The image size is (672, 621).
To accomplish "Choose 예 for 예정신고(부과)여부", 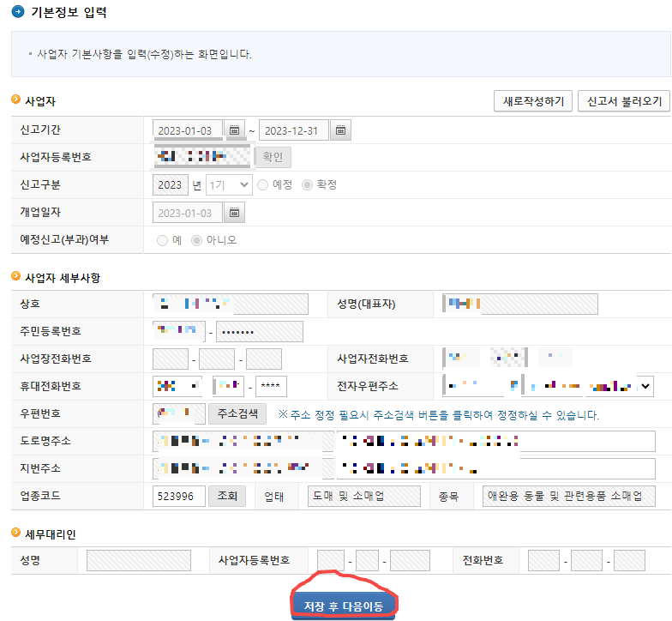I will [x=163, y=240].
